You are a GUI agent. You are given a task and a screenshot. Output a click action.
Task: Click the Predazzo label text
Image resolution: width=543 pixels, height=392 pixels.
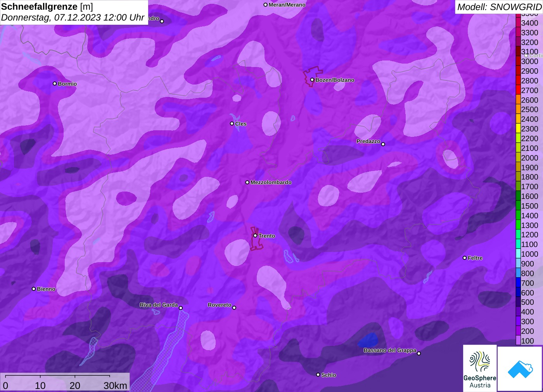click(368, 141)
